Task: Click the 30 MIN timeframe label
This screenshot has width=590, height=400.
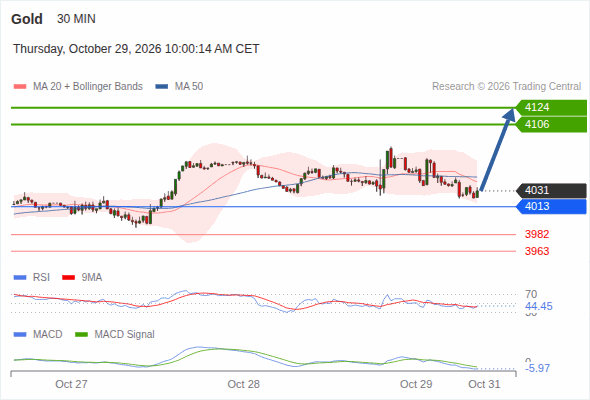Action: [x=76, y=19]
